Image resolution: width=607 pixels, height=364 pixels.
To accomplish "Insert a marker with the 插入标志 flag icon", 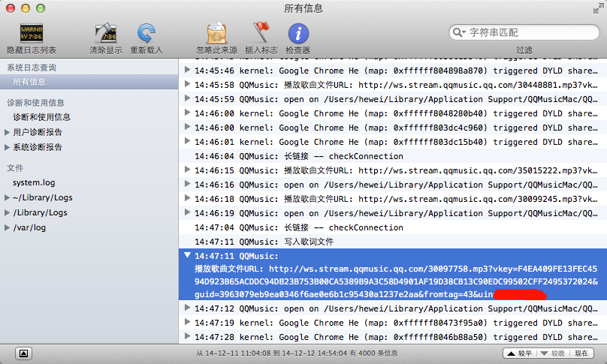I will pyautogui.click(x=261, y=32).
